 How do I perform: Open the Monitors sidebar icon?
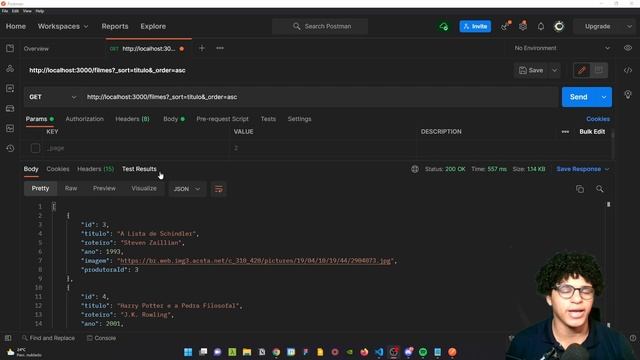point(10,128)
